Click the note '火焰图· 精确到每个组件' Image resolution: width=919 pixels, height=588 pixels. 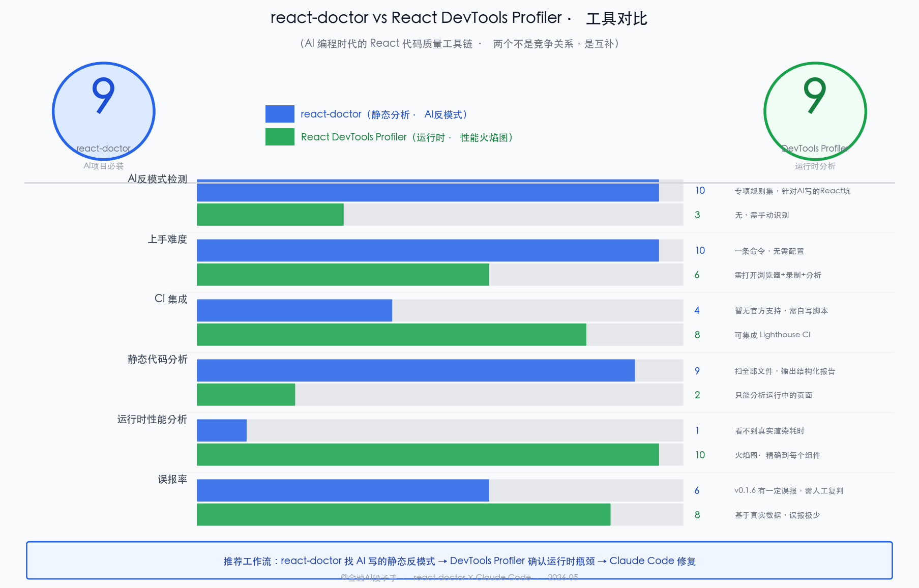(777, 455)
